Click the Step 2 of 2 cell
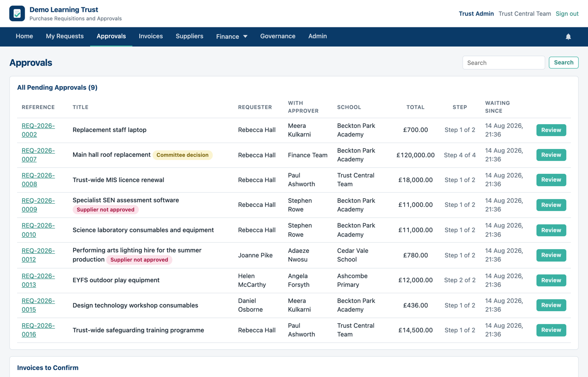The height and width of the screenshot is (377, 588). (460, 280)
